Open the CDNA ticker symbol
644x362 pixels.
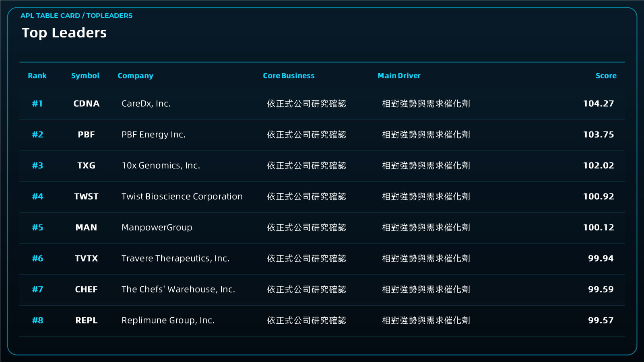(x=86, y=103)
